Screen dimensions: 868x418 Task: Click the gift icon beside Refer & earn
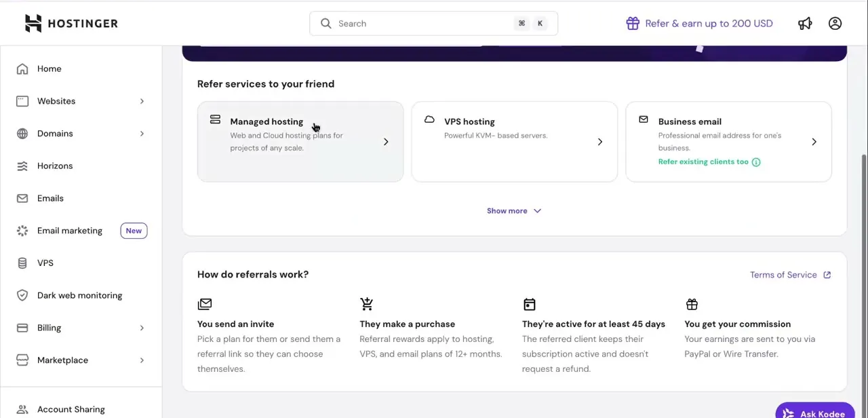[633, 23]
